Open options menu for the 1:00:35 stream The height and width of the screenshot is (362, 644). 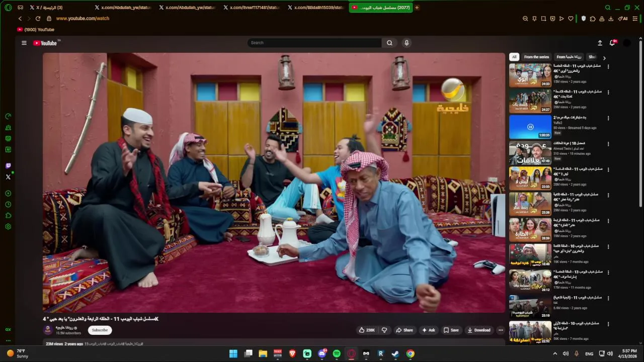(x=608, y=118)
